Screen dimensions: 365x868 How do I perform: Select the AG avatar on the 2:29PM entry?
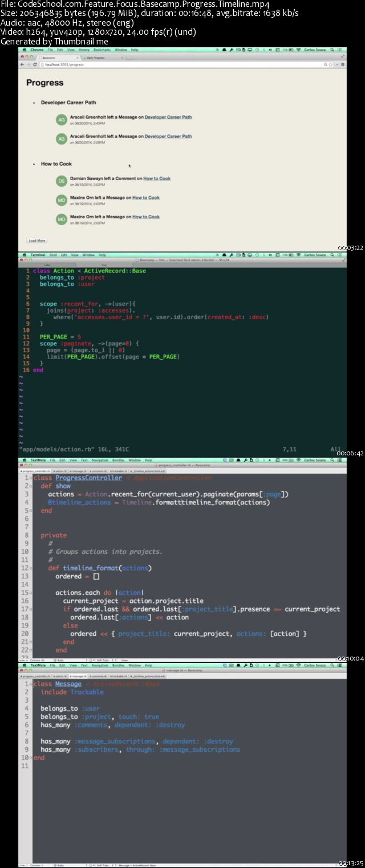(61, 138)
